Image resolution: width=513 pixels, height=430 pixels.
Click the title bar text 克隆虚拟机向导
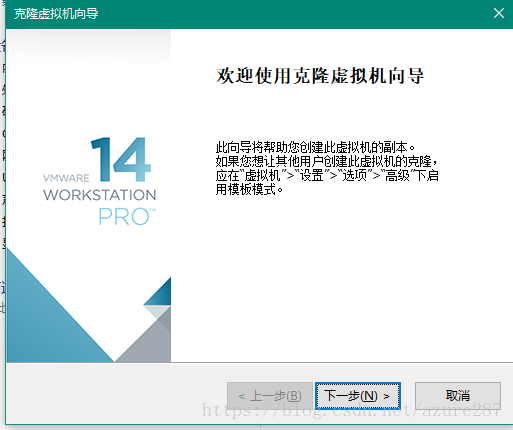56,14
